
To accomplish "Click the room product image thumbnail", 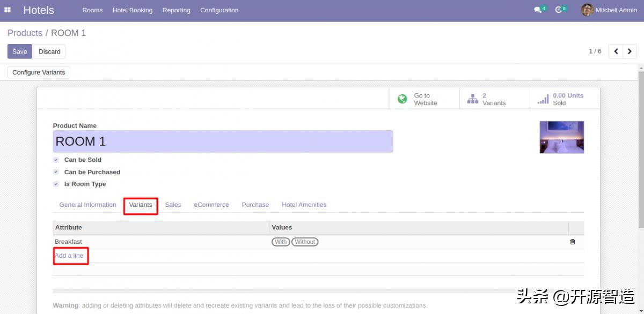I will (561, 137).
